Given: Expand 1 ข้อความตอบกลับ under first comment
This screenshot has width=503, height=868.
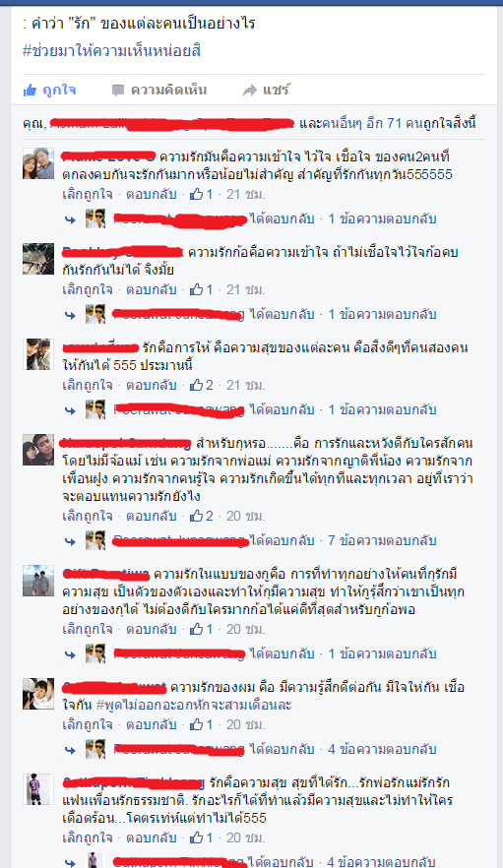Looking at the screenshot, I should click(x=382, y=218).
